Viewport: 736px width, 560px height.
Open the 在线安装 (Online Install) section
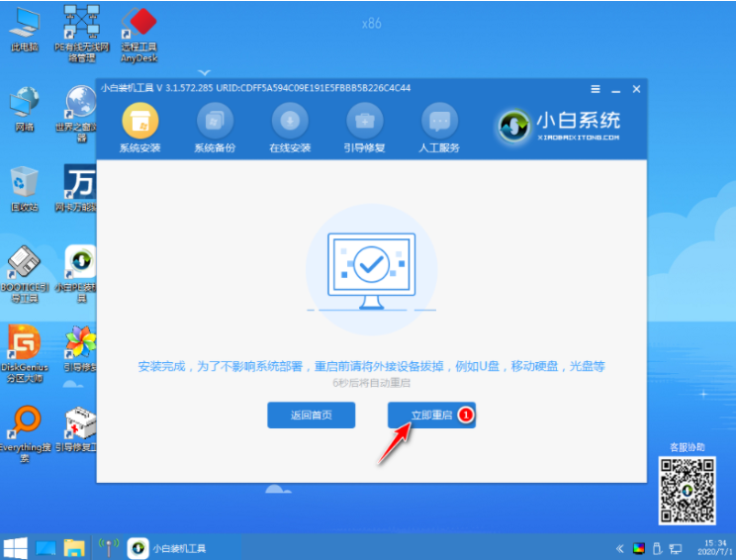(x=290, y=123)
